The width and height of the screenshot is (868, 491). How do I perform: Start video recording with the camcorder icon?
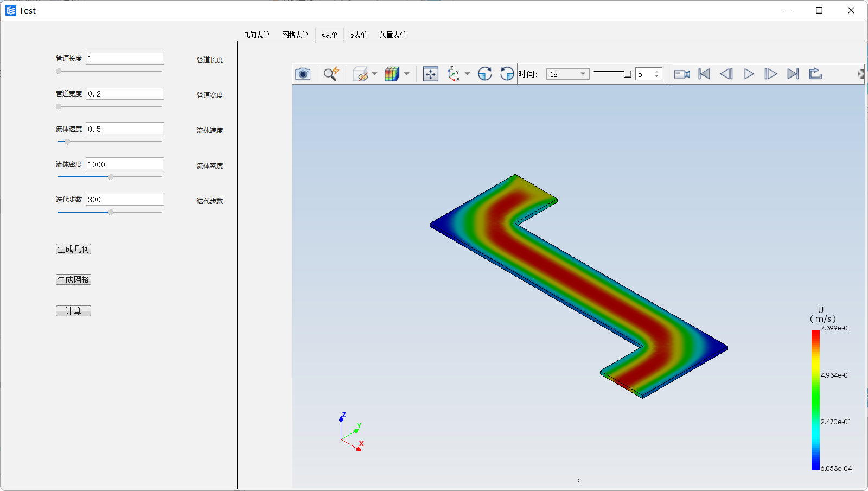click(x=682, y=74)
